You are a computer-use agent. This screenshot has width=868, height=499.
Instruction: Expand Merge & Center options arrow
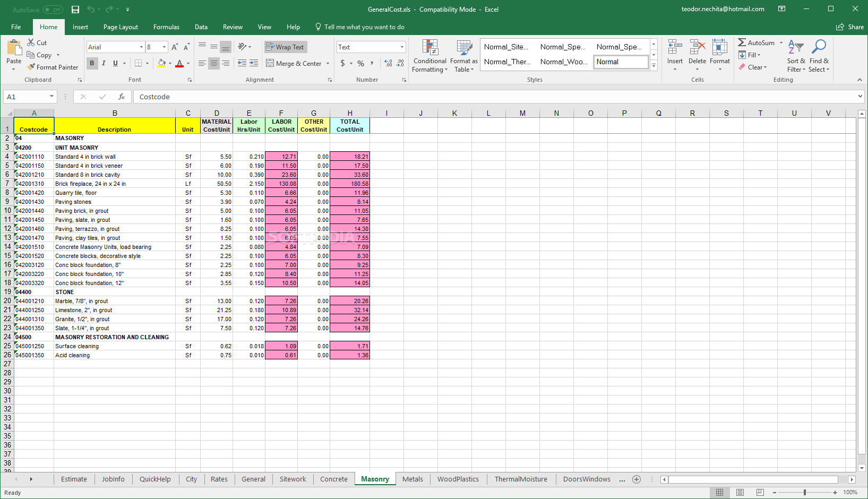coord(328,63)
